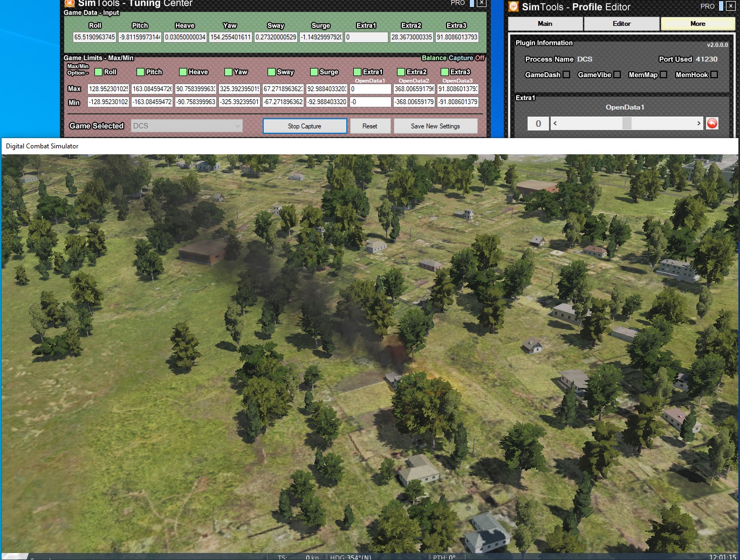This screenshot has width=740, height=560.
Task: Close the Tuning Center window
Action: coord(482,3)
